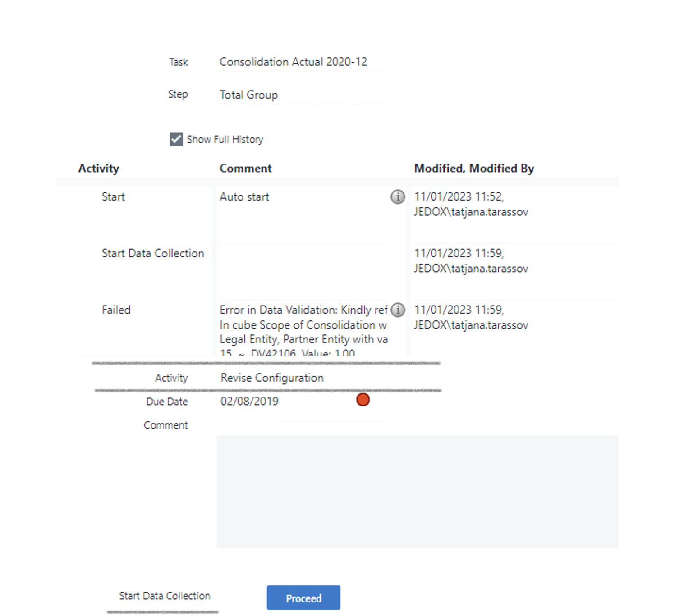Click the info icon beside Auto start comment
Screen dimensions: 684x616
398,197
